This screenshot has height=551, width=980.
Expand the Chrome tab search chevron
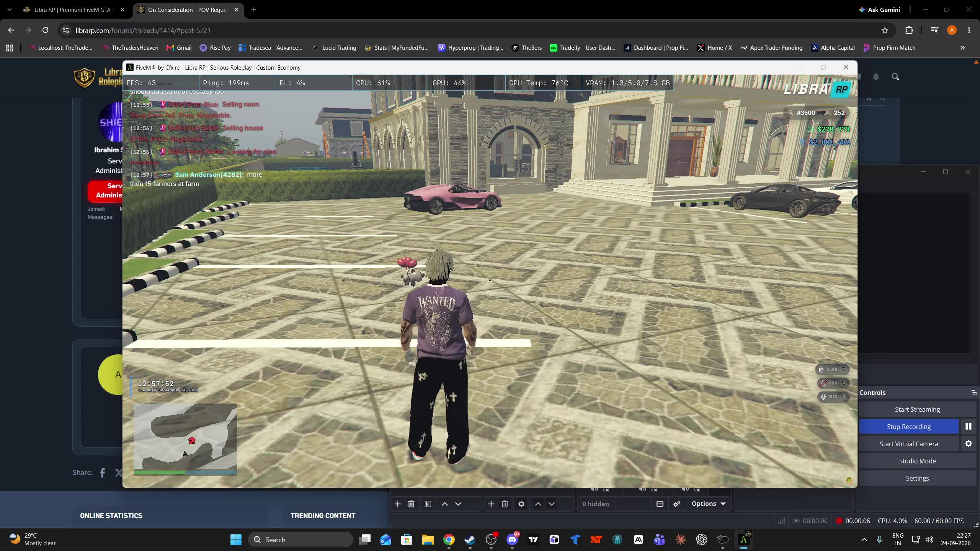(10, 10)
